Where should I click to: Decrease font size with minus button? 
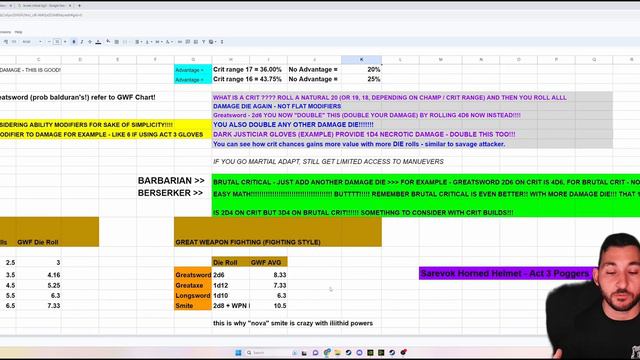pyautogui.click(x=49, y=42)
